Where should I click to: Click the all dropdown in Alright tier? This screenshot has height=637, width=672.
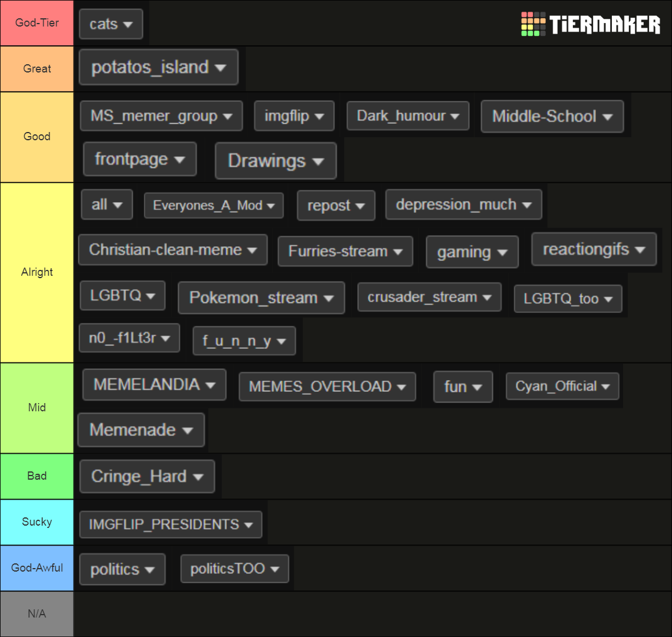(107, 204)
